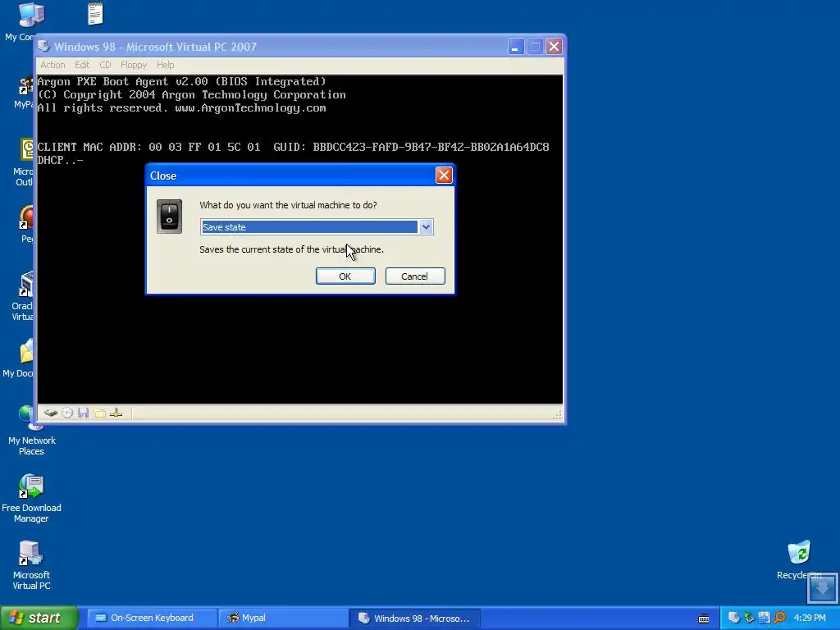Click the floppy disk icon in Virtual PC status bar
Image resolution: width=840 pixels, height=630 pixels.
point(83,413)
